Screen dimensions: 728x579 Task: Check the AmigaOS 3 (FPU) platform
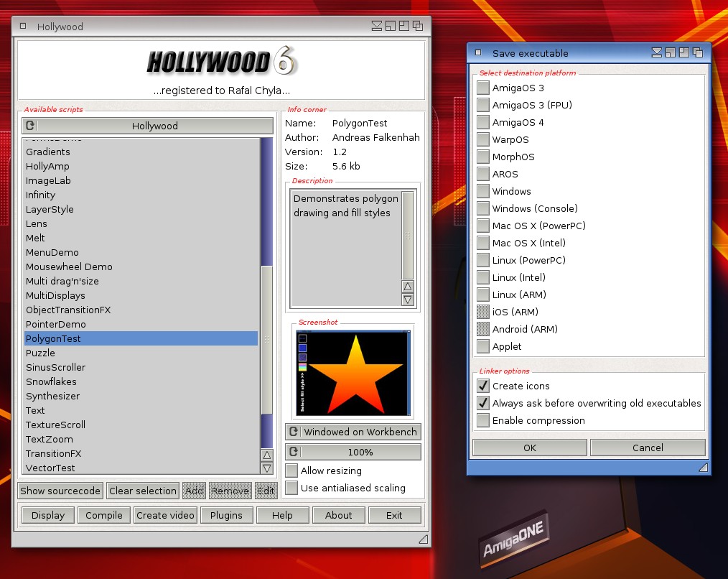click(x=483, y=105)
